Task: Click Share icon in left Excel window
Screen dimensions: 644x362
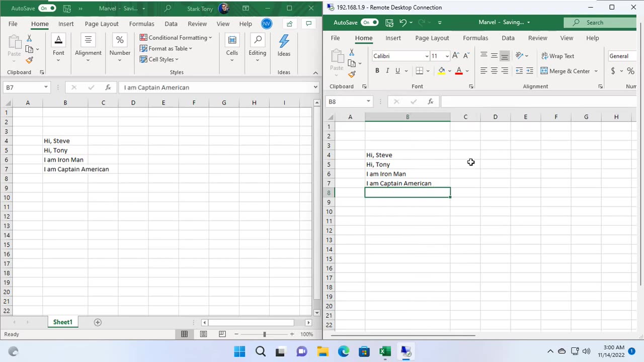Action: pyautogui.click(x=289, y=24)
